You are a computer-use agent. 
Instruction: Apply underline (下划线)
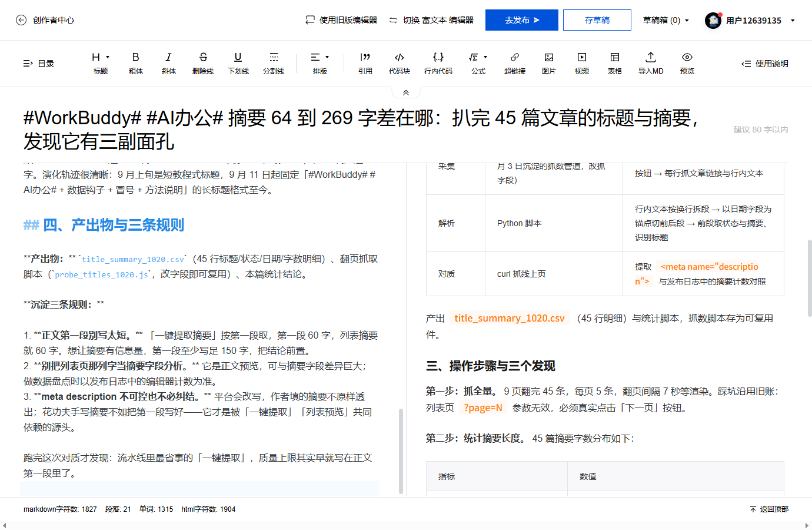coord(238,63)
